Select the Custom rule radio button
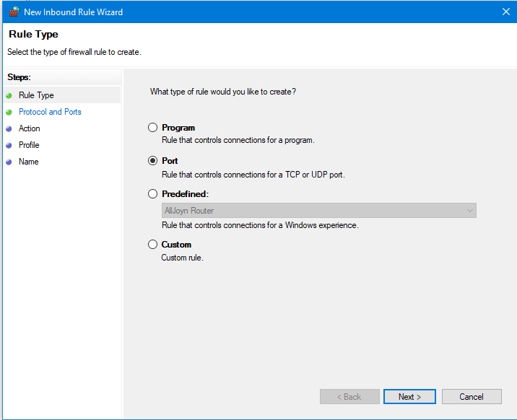The height and width of the screenshot is (420, 517). coord(152,245)
